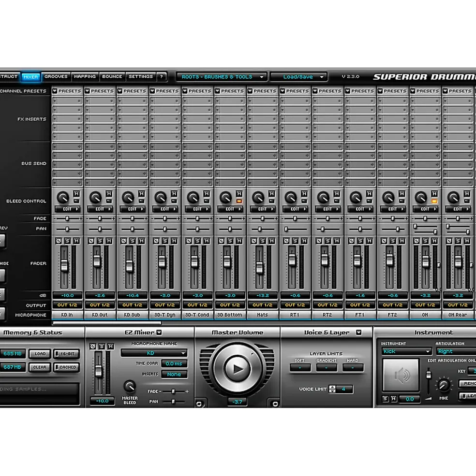Click the KD Out fade slider
This screenshot has height=476, width=476.
click(x=100, y=218)
